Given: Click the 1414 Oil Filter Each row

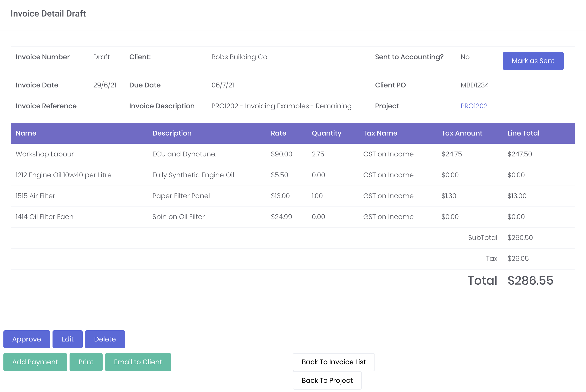Looking at the screenshot, I should (x=44, y=217).
